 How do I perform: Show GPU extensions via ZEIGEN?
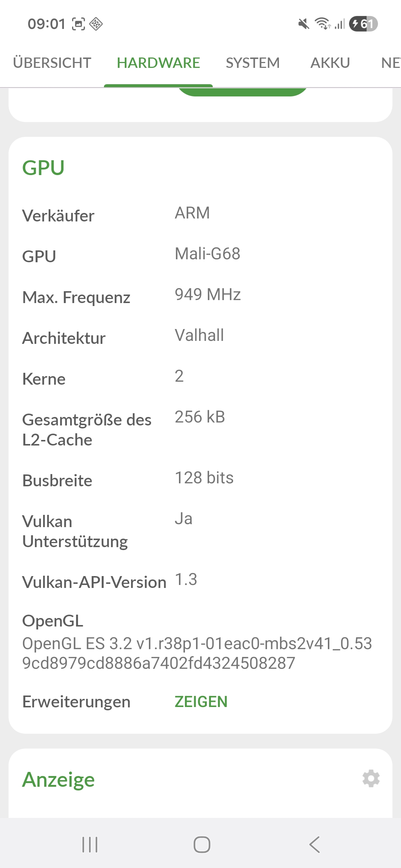click(201, 702)
